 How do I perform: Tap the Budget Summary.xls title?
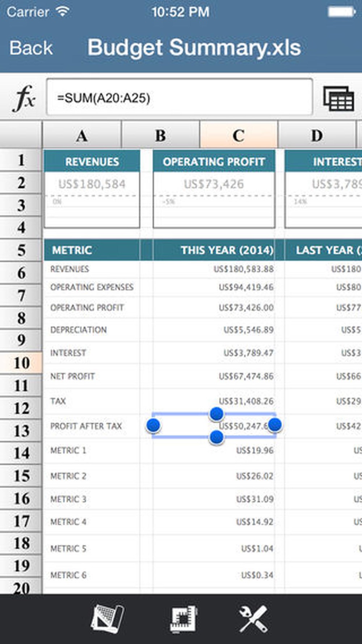tap(194, 48)
